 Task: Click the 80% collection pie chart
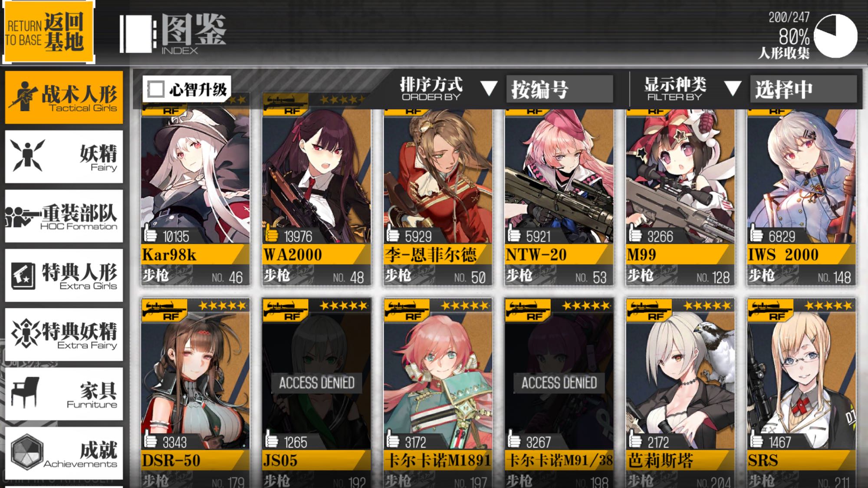[x=835, y=36]
